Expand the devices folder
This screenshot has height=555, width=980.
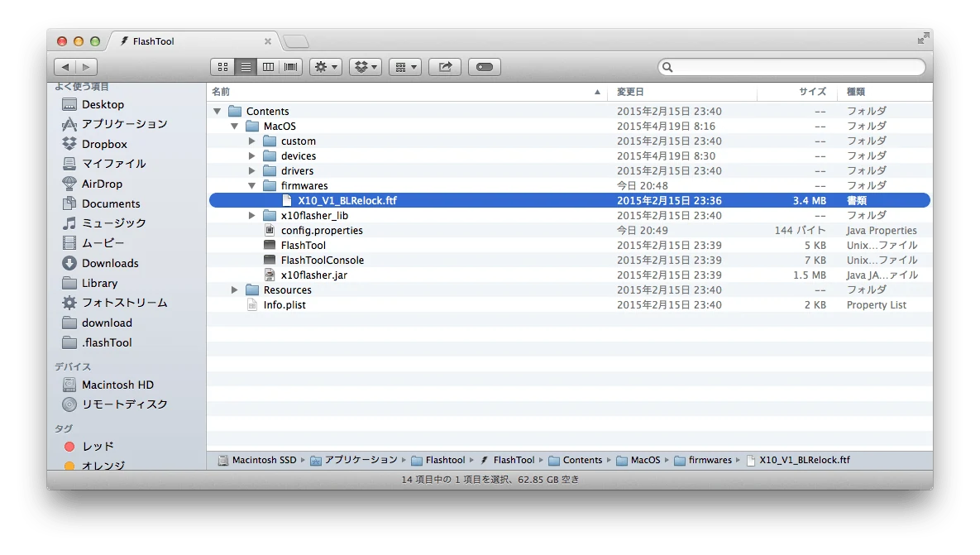(251, 155)
